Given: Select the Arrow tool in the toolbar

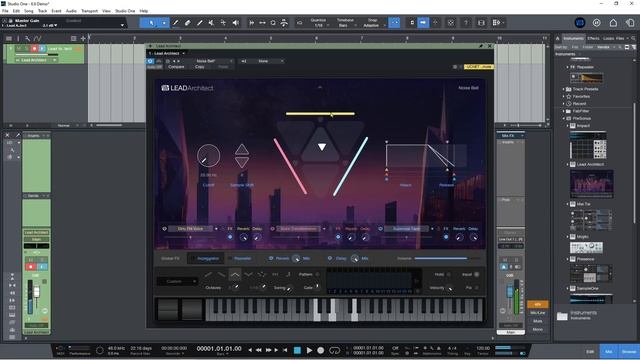Looking at the screenshot, I should click(151, 23).
